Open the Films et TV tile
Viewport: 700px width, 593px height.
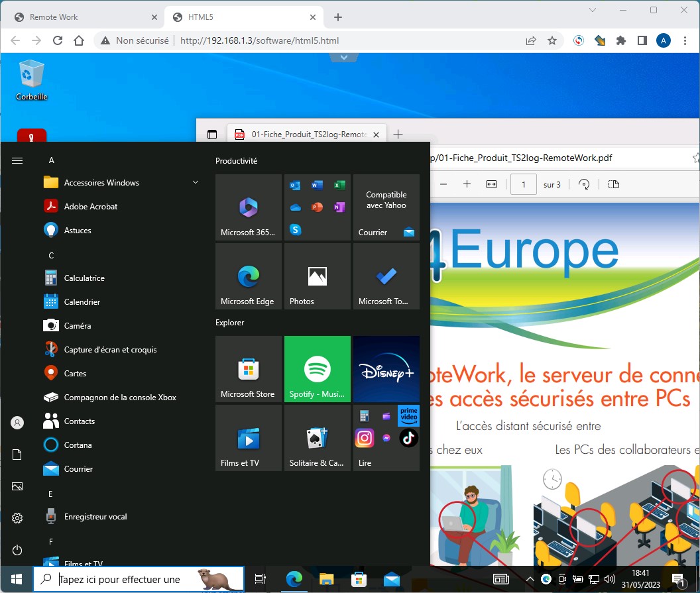pos(248,438)
